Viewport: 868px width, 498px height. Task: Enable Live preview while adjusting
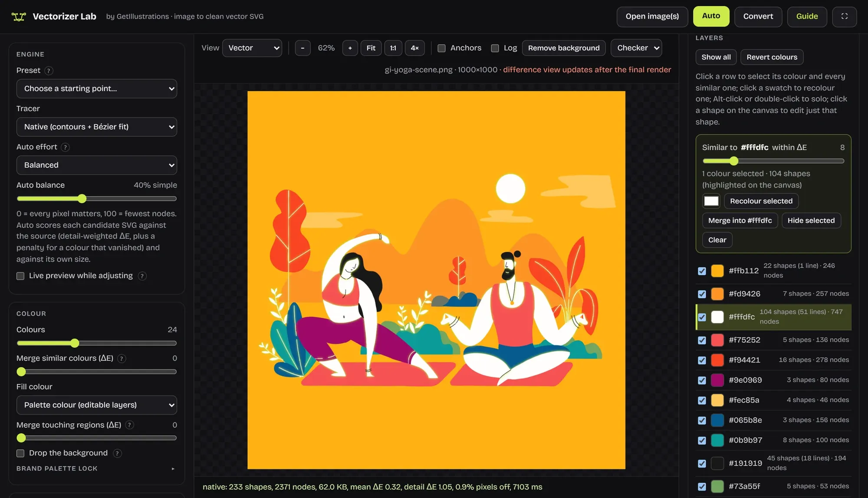(x=20, y=276)
